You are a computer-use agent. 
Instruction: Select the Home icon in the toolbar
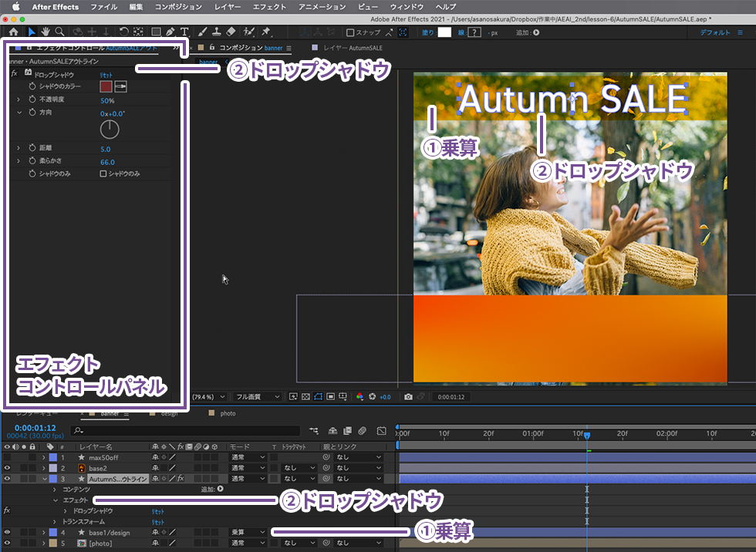click(14, 32)
